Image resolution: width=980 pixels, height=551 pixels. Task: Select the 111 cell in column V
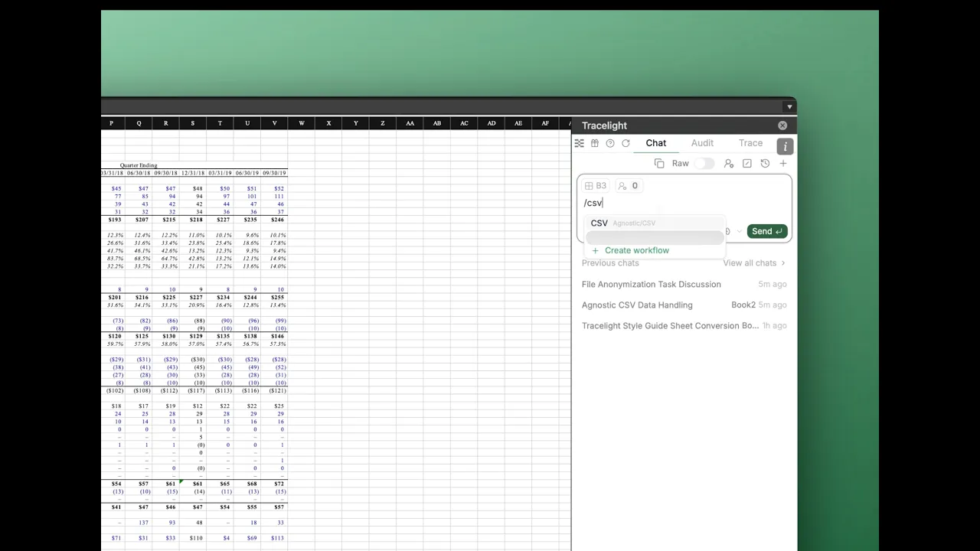click(x=274, y=197)
